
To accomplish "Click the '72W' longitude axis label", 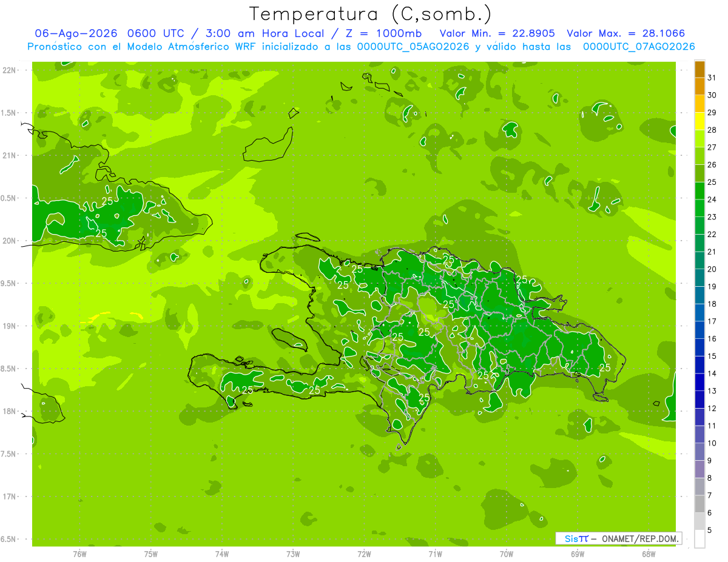I will (x=364, y=554).
